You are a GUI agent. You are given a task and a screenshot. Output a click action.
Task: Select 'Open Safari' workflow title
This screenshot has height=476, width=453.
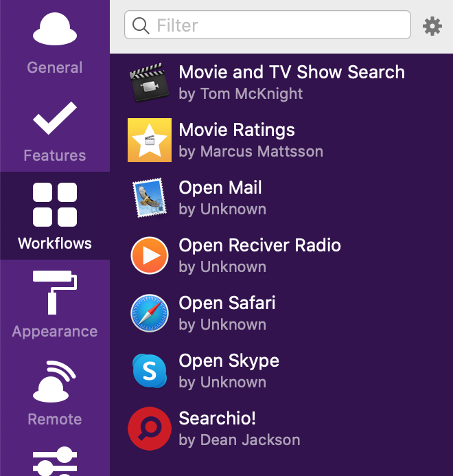tap(227, 304)
